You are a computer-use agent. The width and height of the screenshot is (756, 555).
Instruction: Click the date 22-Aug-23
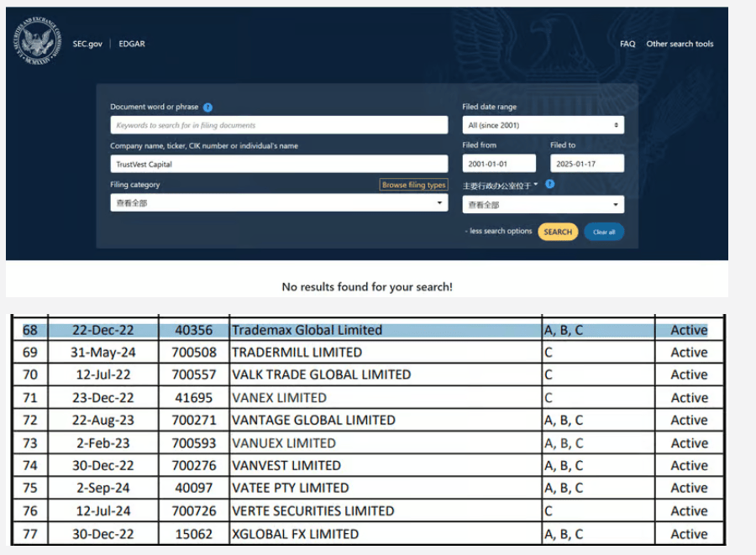pos(103,420)
